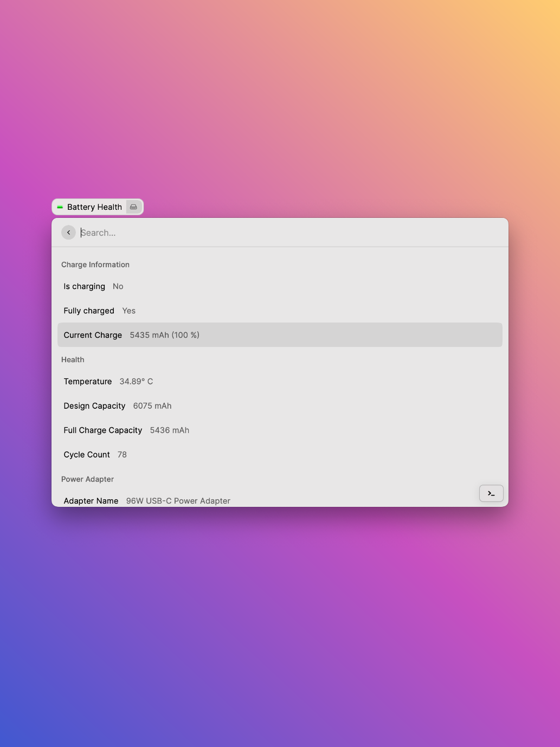
Task: Click the Full Charge Capacity row
Action: click(217, 430)
